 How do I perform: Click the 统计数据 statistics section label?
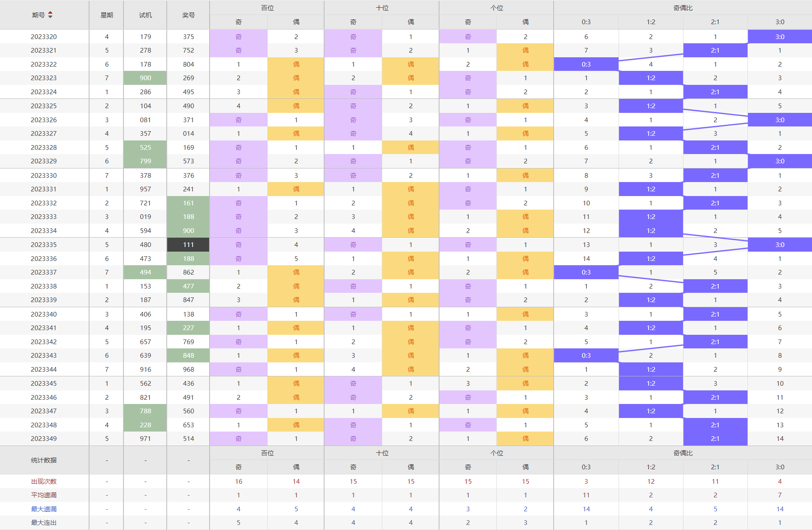point(44,460)
